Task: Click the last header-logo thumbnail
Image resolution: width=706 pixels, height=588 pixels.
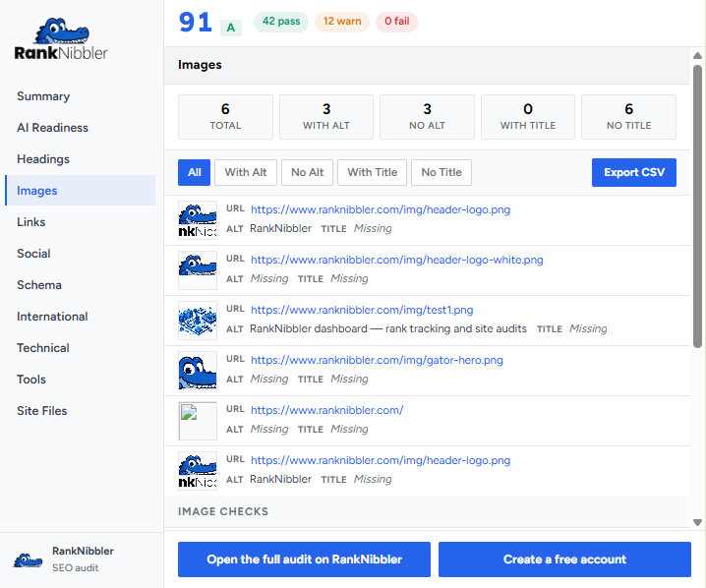Action: [198, 471]
